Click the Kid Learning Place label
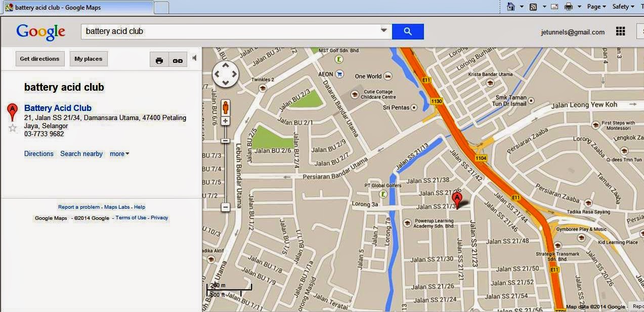This screenshot has width=644, height=312. [x=618, y=243]
